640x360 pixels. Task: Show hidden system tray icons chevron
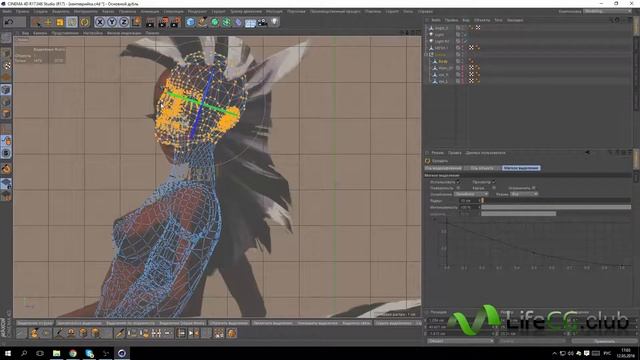554,353
